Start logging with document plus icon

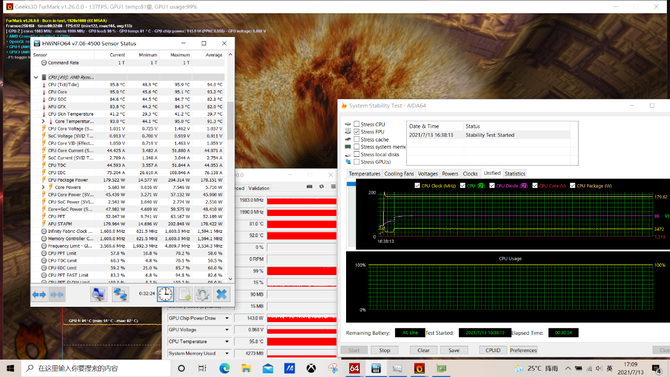[185, 295]
